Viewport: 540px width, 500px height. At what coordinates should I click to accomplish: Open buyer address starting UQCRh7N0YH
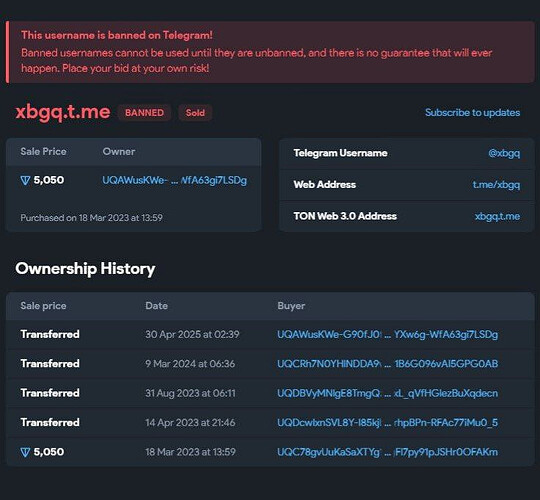point(387,364)
